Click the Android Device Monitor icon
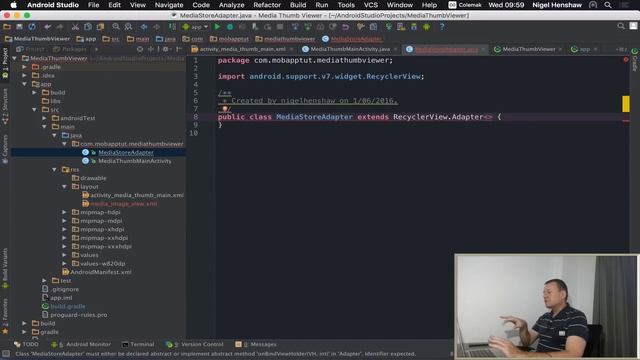The height and width of the screenshot is (360, 640). click(426, 27)
